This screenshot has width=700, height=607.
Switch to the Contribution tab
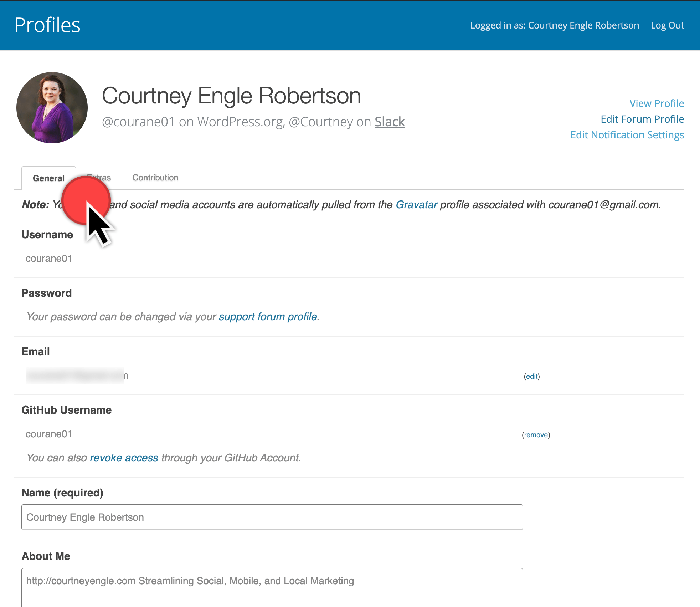pos(155,178)
